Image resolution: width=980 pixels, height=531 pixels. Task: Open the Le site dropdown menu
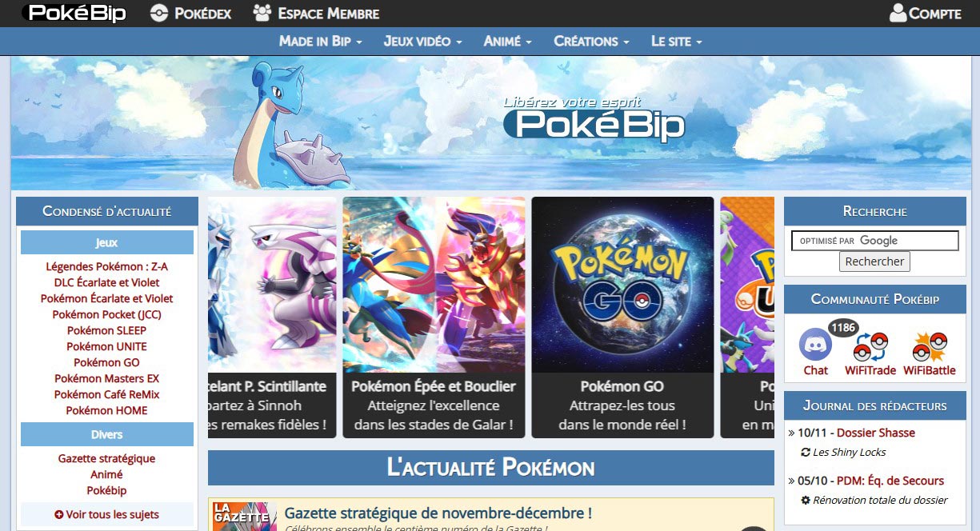(676, 41)
